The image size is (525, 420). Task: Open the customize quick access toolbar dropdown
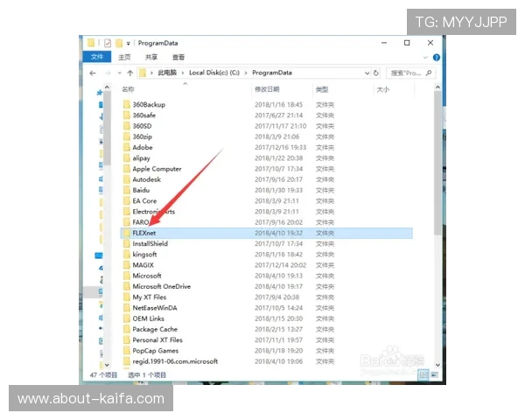tap(129, 44)
